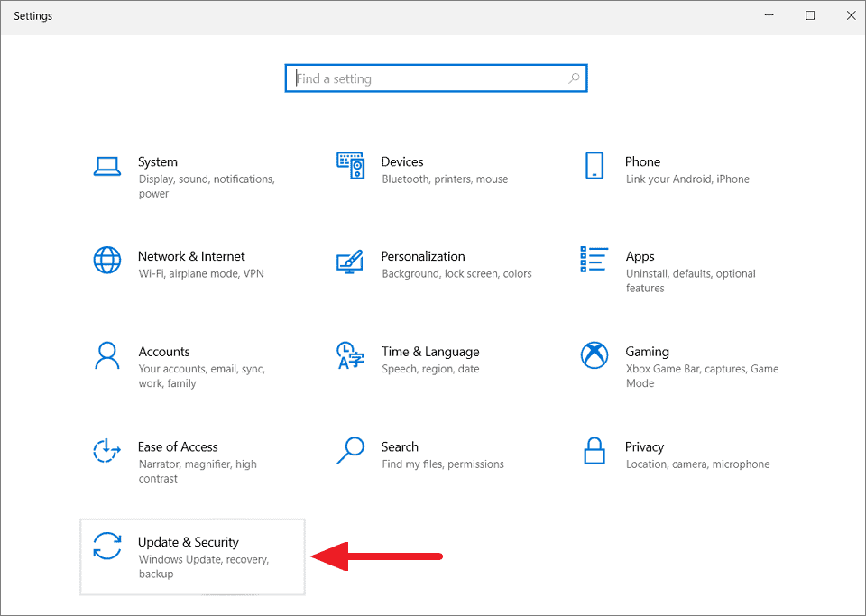The width and height of the screenshot is (866, 616).
Task: Open the Privacy padlock icon
Action: [x=594, y=450]
